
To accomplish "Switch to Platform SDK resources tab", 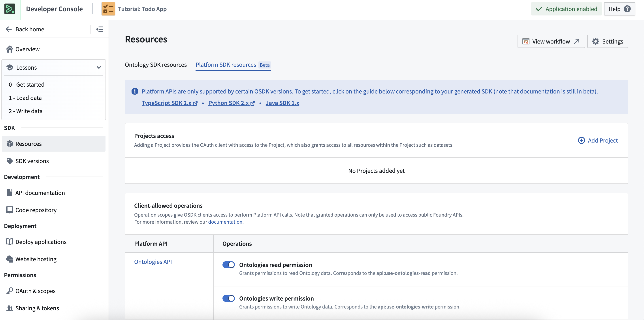I will coord(226,65).
